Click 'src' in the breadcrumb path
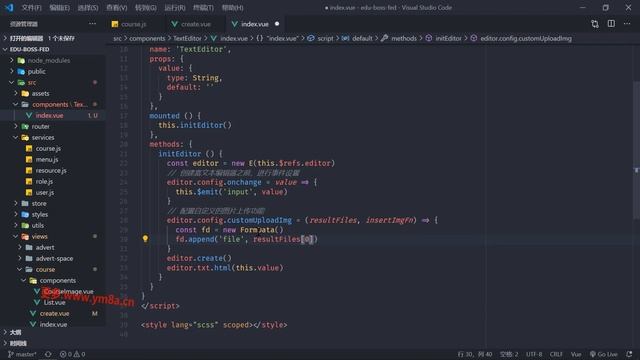This screenshot has height=360, width=640. pyautogui.click(x=117, y=38)
